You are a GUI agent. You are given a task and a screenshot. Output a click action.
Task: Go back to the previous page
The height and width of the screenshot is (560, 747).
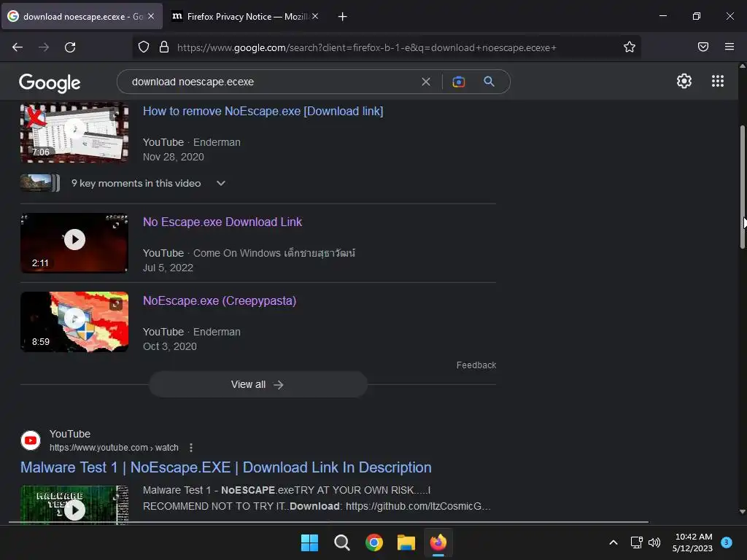pyautogui.click(x=18, y=47)
